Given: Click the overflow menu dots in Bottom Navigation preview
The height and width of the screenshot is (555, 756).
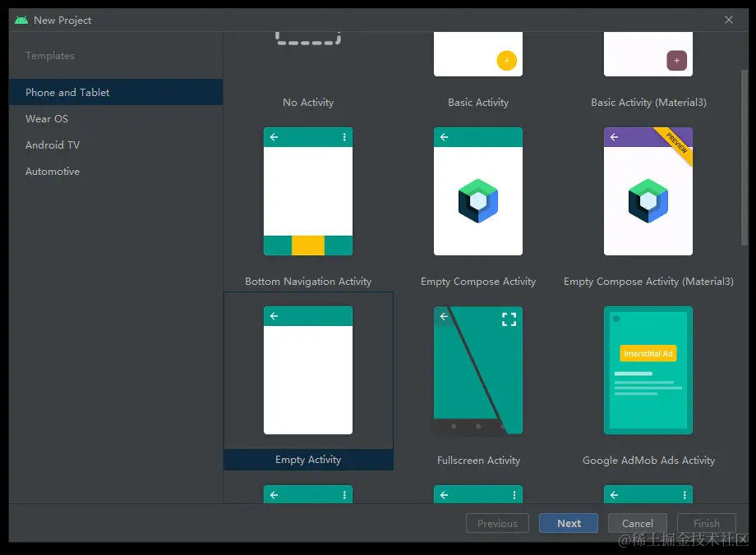Looking at the screenshot, I should (344, 137).
